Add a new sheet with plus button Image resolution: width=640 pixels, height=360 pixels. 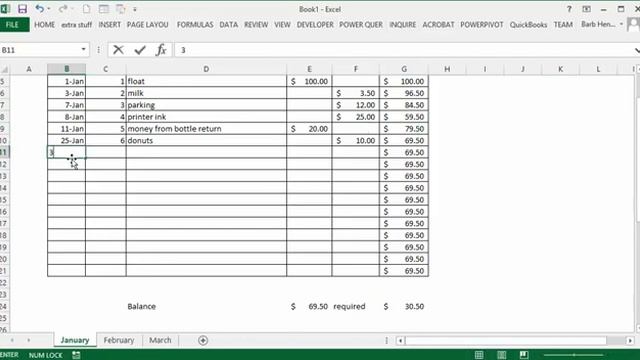coord(203,340)
